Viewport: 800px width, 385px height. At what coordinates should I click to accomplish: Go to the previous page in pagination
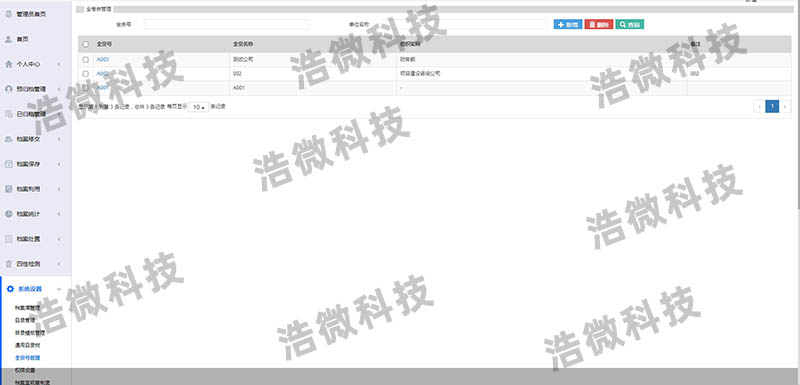[x=759, y=107]
